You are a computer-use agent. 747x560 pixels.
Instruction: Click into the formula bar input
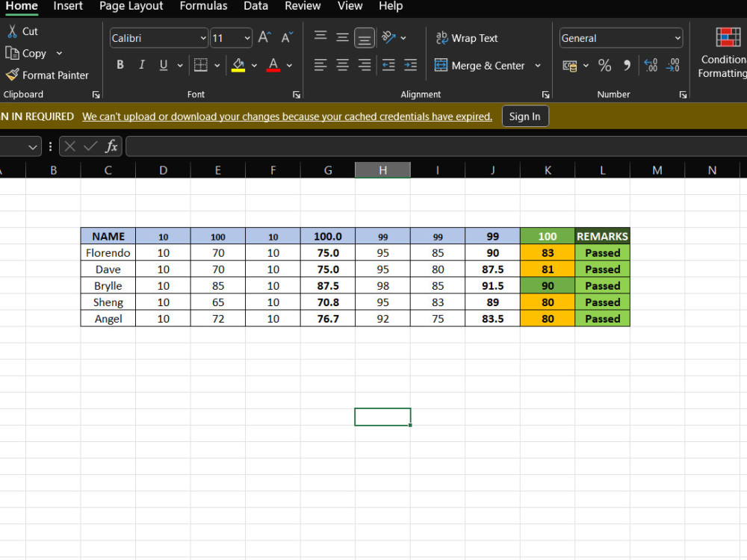[x=436, y=146]
